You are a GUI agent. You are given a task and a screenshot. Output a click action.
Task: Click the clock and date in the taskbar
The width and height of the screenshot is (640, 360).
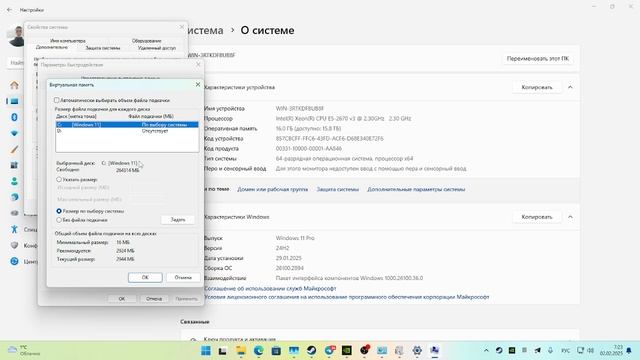point(611,350)
